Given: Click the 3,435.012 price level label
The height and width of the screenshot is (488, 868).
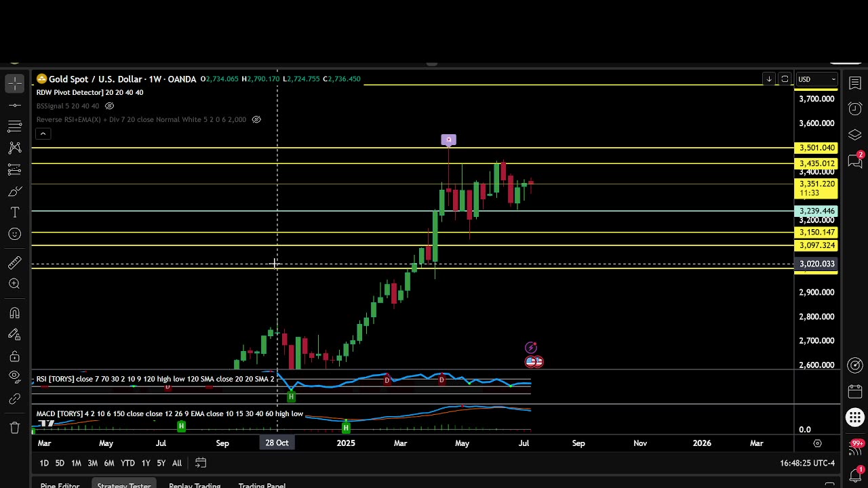Looking at the screenshot, I should click(816, 163).
